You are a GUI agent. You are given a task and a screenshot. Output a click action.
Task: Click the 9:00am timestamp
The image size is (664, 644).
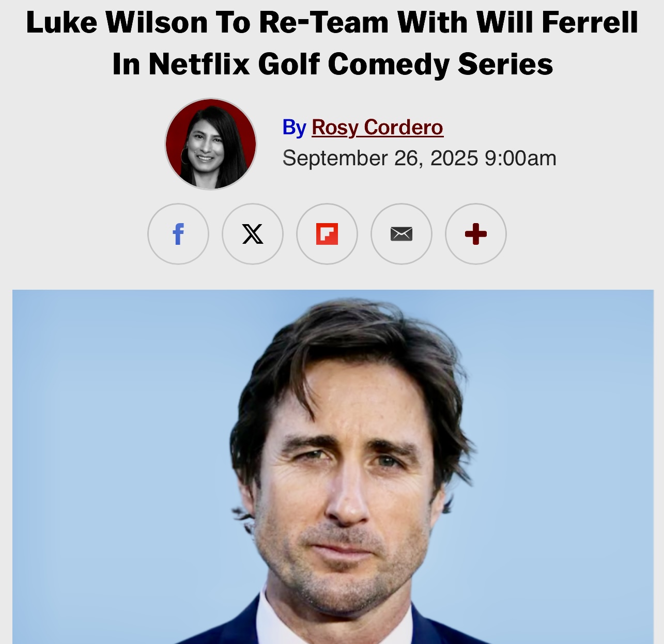[520, 158]
